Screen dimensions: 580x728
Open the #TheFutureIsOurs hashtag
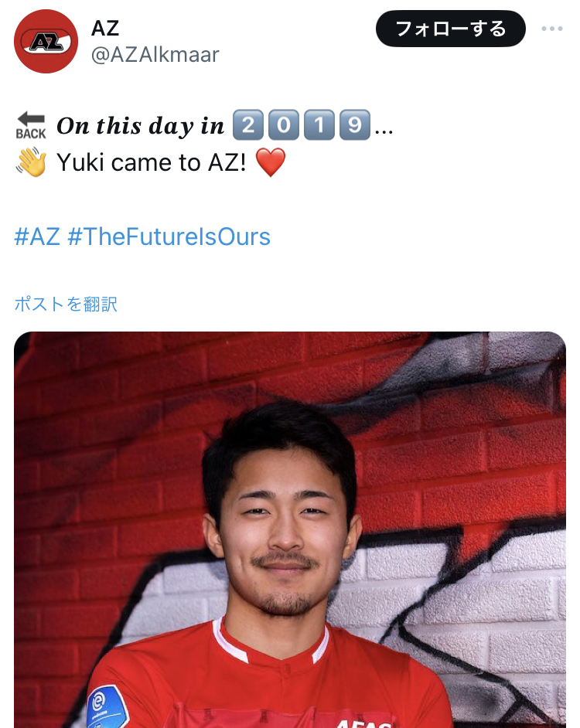169,236
